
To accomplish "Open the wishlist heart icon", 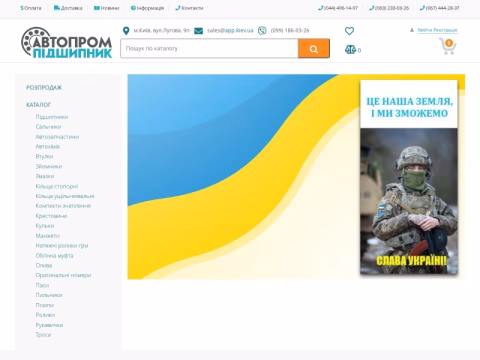I will [349, 31].
